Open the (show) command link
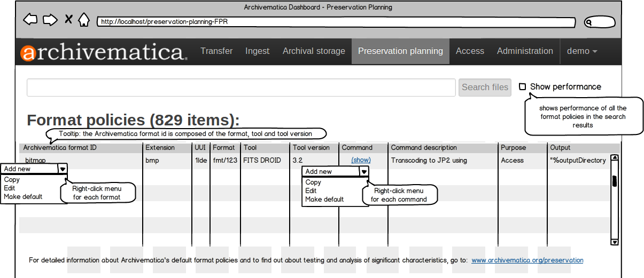This screenshot has height=278, width=644. click(361, 160)
